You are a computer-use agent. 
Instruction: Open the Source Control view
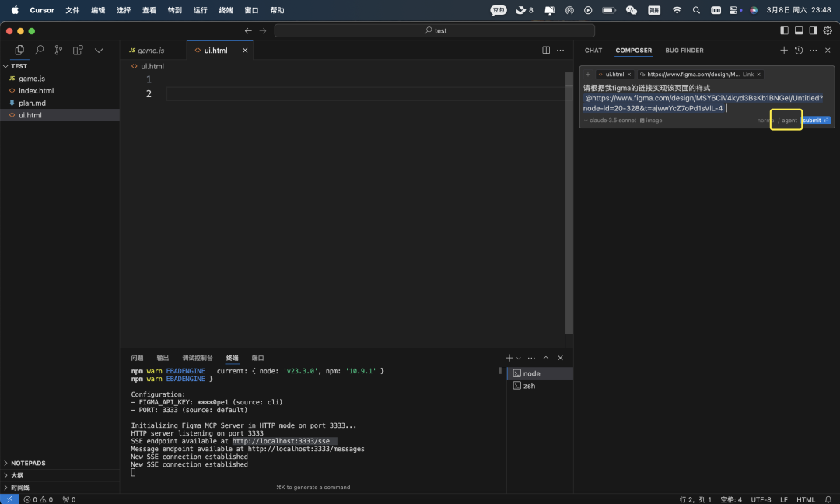click(x=58, y=51)
